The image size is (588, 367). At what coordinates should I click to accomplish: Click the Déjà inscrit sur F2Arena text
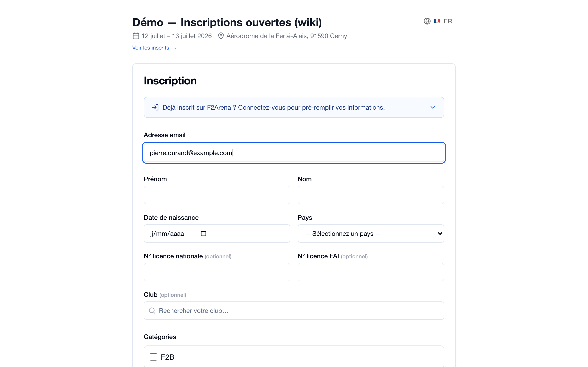(x=197, y=107)
